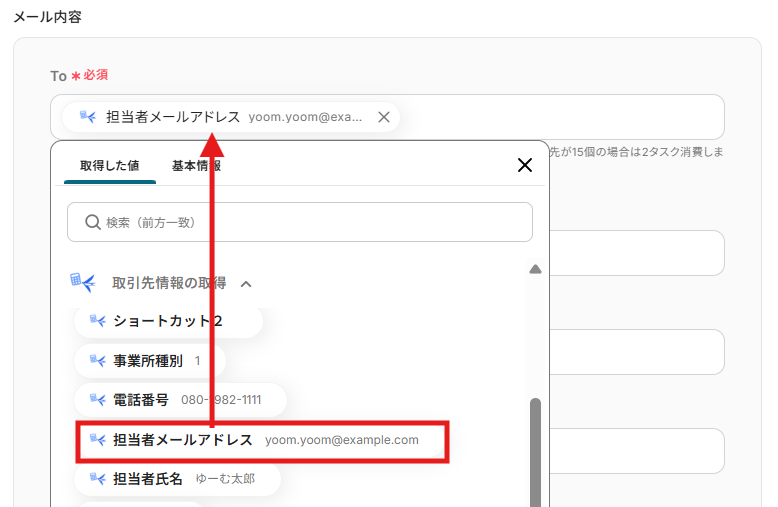Choose the ショートカット2 value chip

tap(168, 321)
